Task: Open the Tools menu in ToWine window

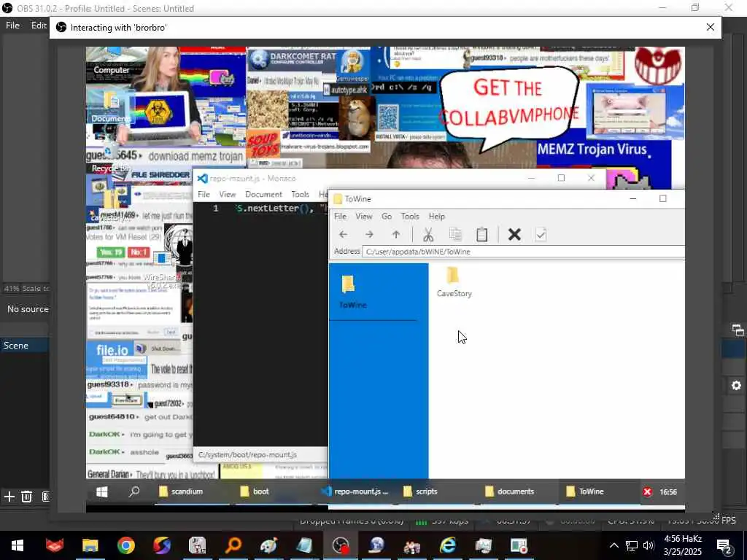Action: (410, 216)
